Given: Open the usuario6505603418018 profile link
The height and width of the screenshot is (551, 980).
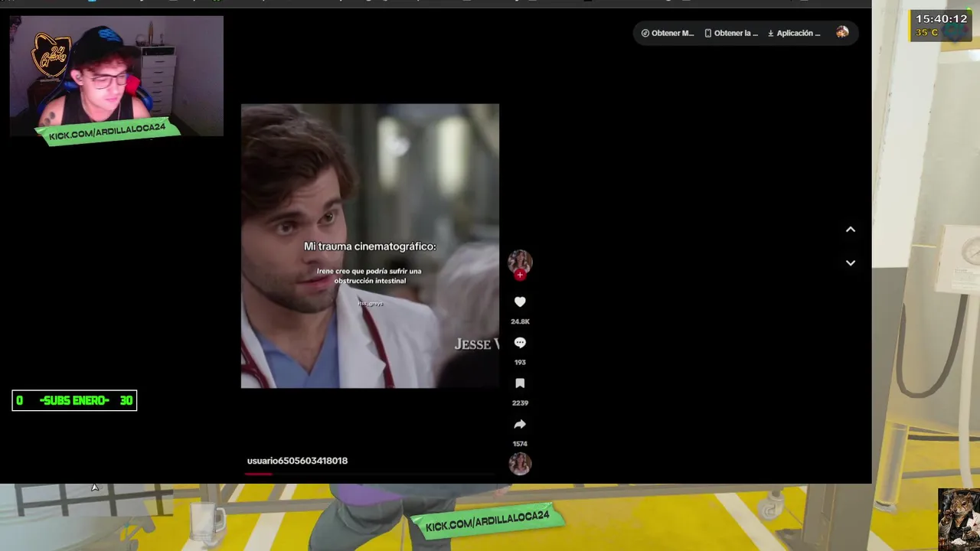Looking at the screenshot, I should point(297,461).
